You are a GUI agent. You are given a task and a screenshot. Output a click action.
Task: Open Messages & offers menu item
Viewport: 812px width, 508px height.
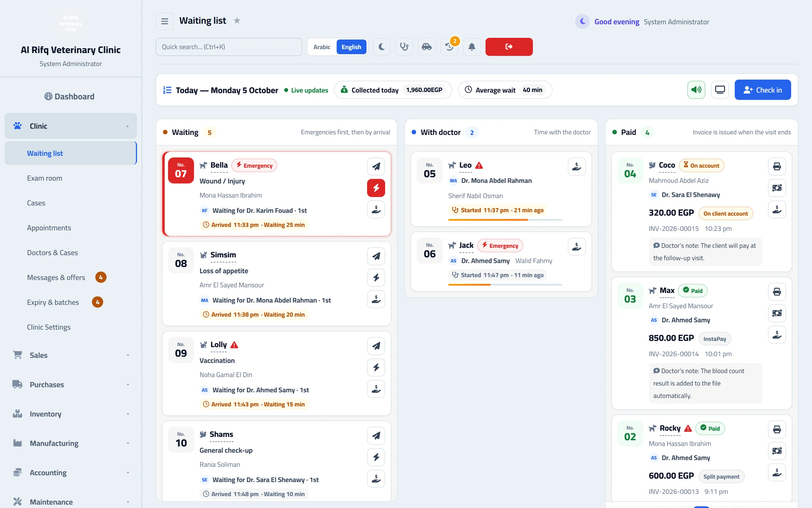click(x=71, y=277)
